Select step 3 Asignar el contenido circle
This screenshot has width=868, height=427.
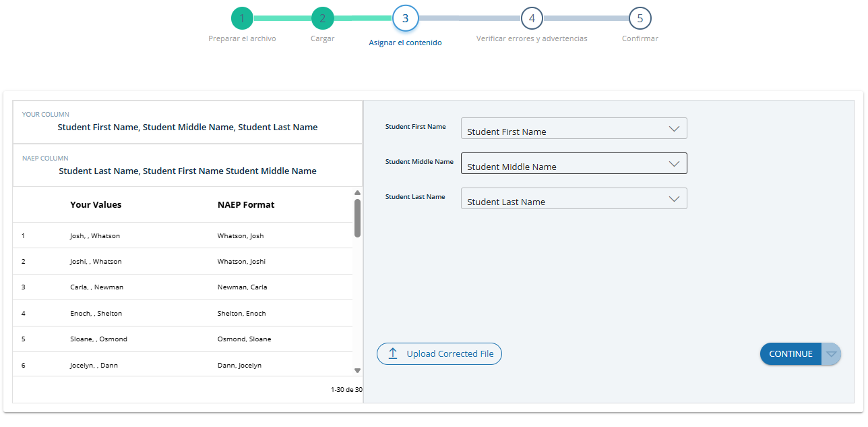(405, 18)
